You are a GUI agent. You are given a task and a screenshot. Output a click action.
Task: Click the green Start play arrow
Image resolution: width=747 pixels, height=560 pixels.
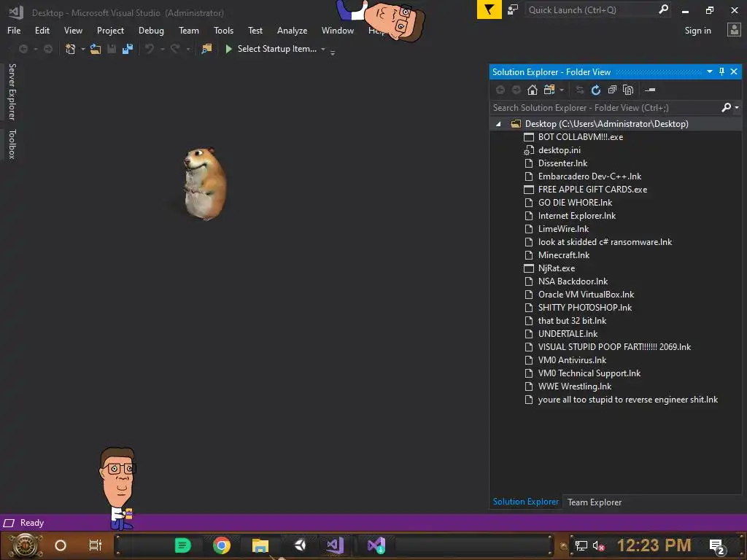[x=228, y=49]
